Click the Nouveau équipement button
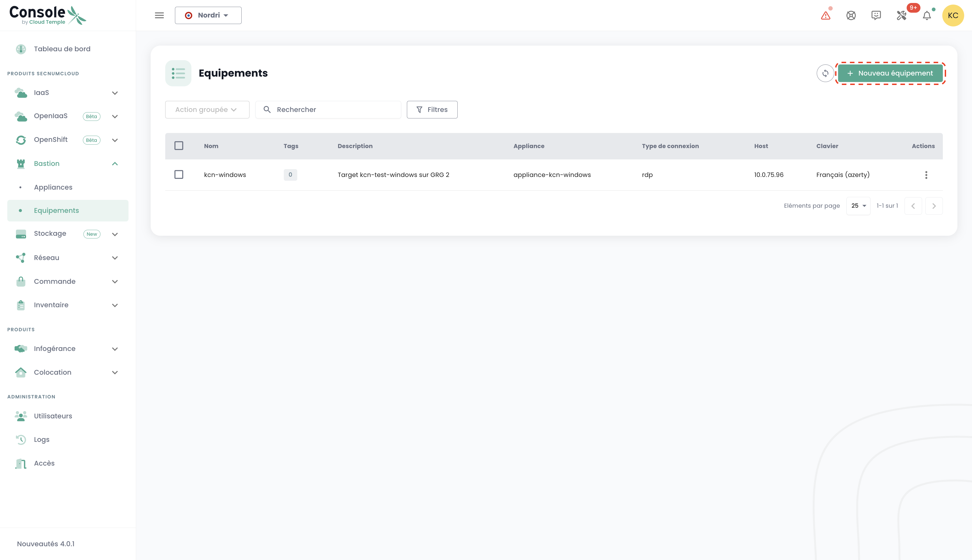 point(890,73)
